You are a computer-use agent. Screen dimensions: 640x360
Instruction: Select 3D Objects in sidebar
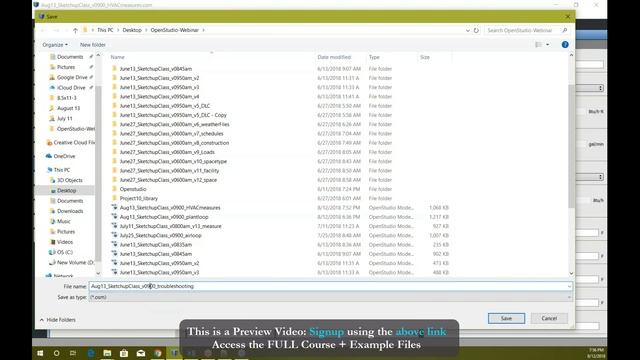69,180
